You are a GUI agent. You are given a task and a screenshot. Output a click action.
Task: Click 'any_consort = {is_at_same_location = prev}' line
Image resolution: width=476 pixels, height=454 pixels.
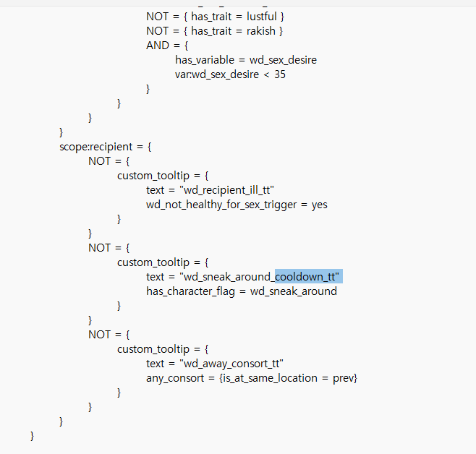pyautogui.click(x=252, y=378)
